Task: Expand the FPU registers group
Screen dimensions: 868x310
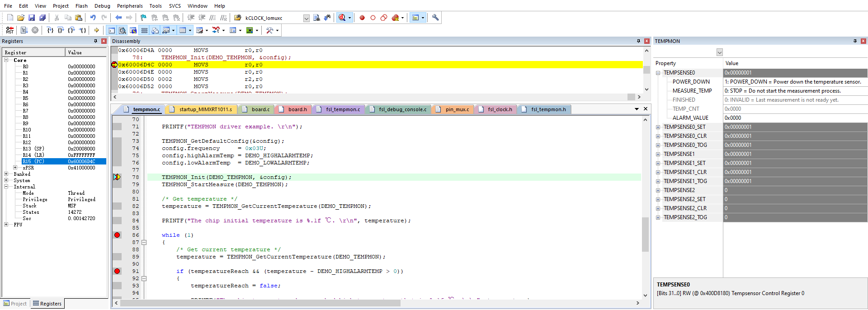Action: coord(6,225)
